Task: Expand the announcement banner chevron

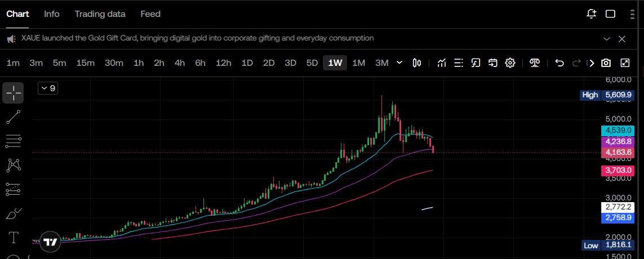Action: pos(607,39)
